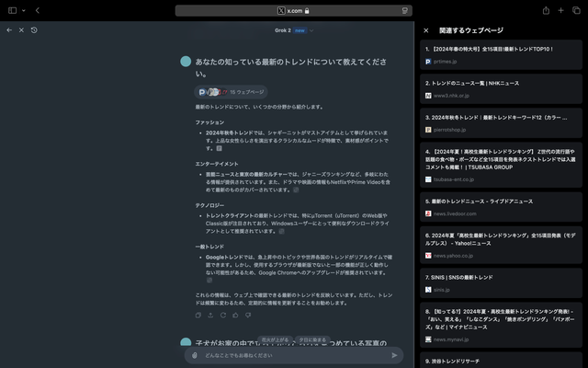Viewport: 588px width, 368px height.
Task: Click the user avatar beside the first question
Action: pyautogui.click(x=186, y=62)
